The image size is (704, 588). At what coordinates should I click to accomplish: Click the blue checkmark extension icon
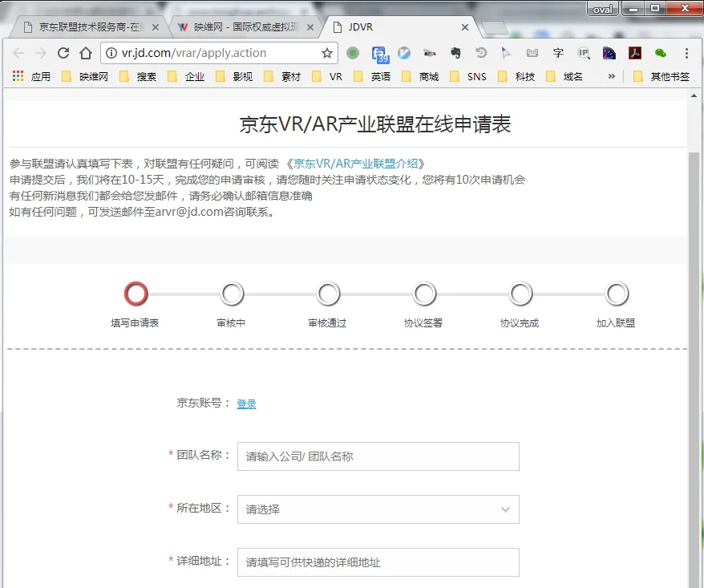pos(404,53)
